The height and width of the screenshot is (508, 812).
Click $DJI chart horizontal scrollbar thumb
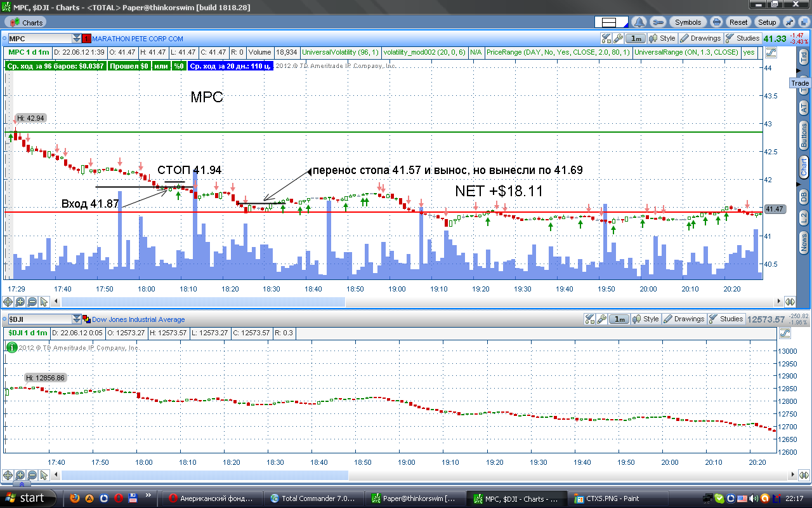click(205, 475)
